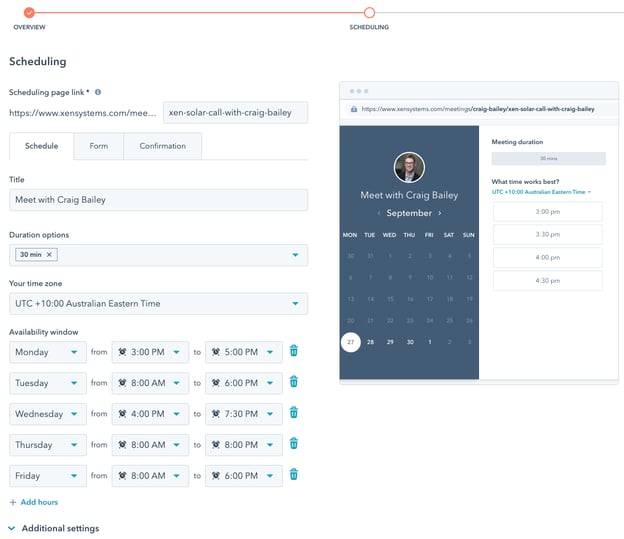Change Wednesday start time 4:00 PM dropdown
Image resolution: width=624 pixels, height=539 pixels.
click(150, 414)
